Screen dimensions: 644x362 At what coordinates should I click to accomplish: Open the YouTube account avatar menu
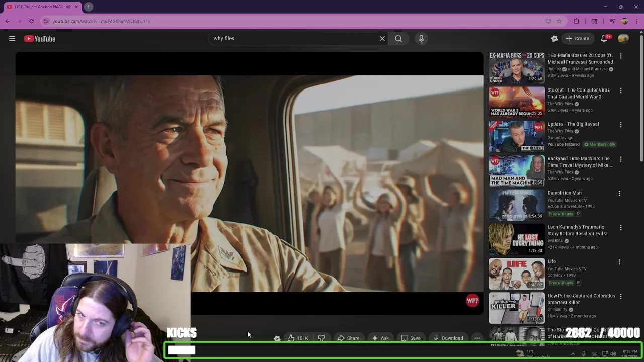(x=623, y=39)
